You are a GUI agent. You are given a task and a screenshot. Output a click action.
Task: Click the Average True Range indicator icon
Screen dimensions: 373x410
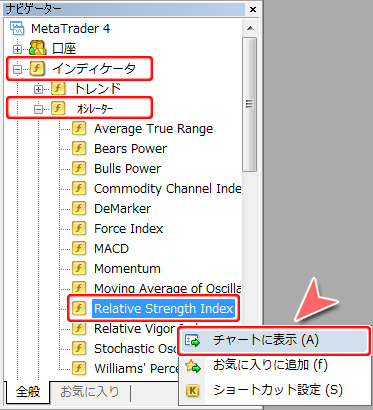coord(79,128)
